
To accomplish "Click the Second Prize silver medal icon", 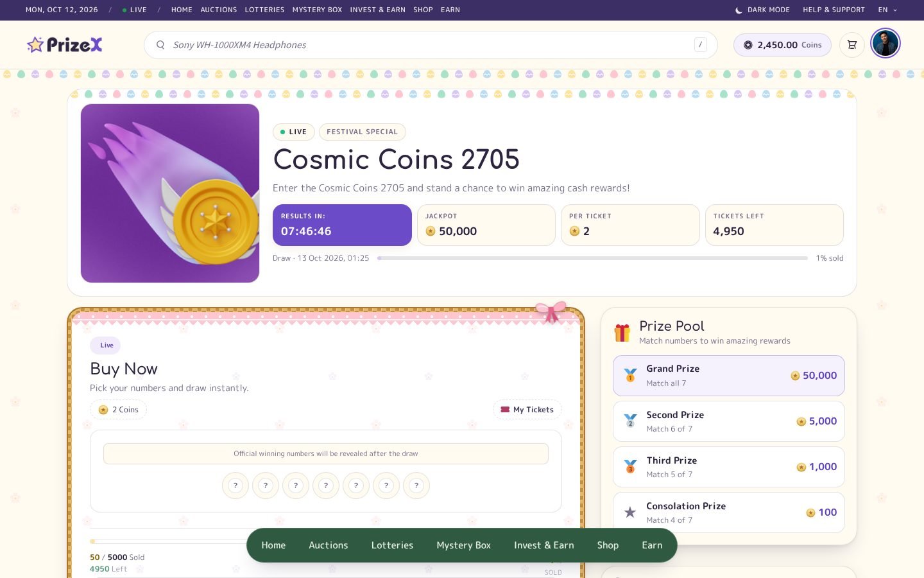I will click(x=630, y=421).
